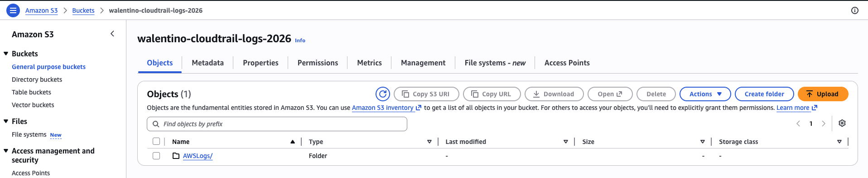Open the Amazon S3 inventory link
The height and width of the screenshot is (178, 868).
(386, 108)
